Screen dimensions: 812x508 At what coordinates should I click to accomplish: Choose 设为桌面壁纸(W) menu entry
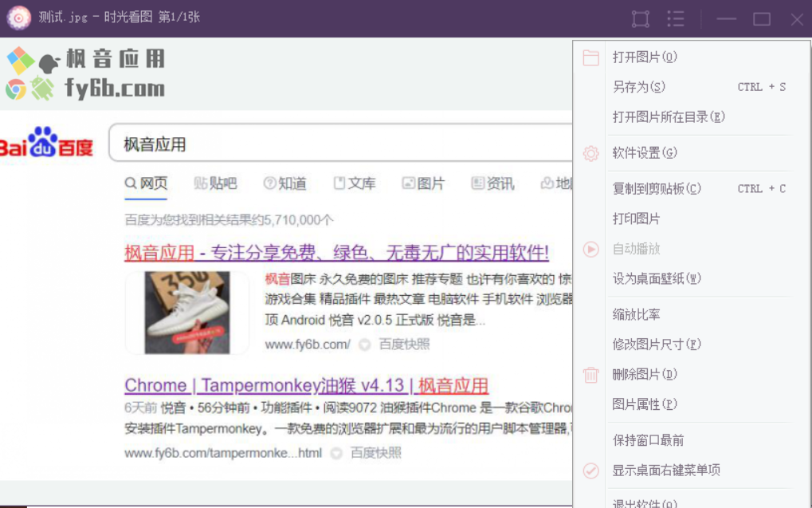pos(657,279)
